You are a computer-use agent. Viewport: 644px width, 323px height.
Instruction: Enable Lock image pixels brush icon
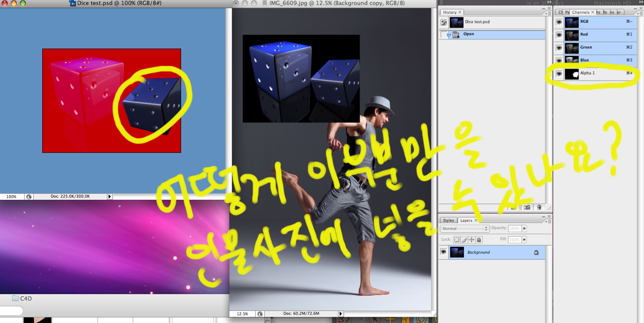pyautogui.click(x=464, y=240)
